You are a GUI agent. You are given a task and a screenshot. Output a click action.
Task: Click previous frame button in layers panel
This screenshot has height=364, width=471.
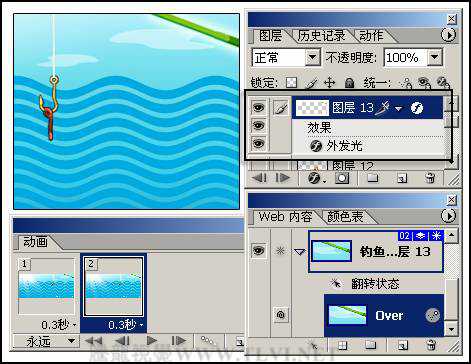[x=259, y=178]
